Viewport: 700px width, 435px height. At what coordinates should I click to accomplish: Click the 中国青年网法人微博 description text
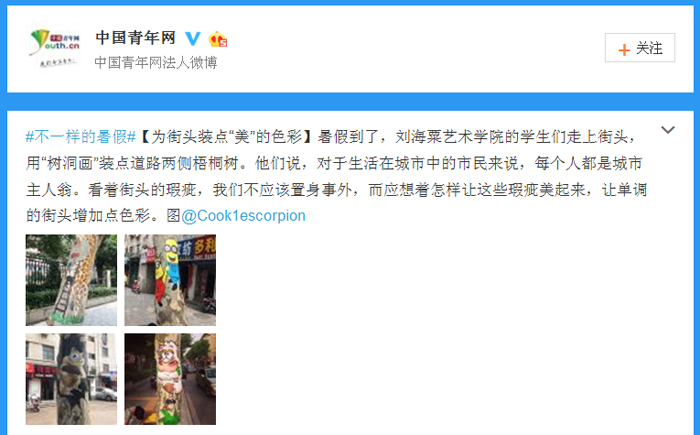point(156,63)
